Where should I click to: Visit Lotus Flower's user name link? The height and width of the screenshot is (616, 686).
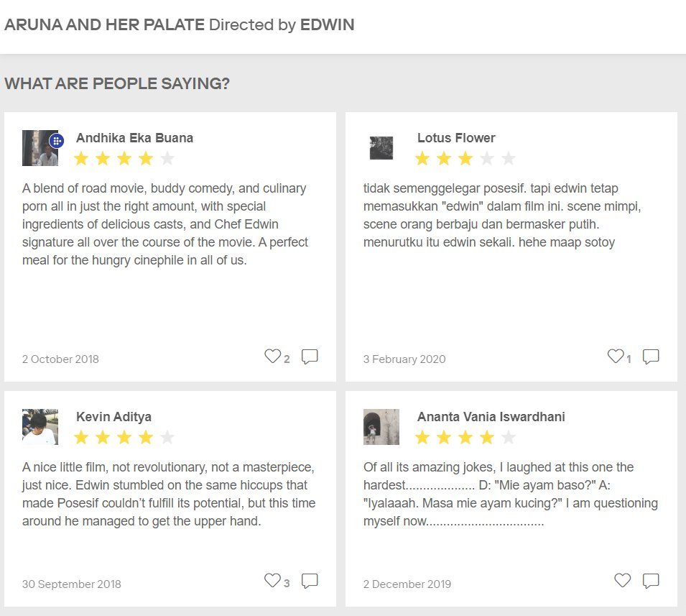pos(456,138)
